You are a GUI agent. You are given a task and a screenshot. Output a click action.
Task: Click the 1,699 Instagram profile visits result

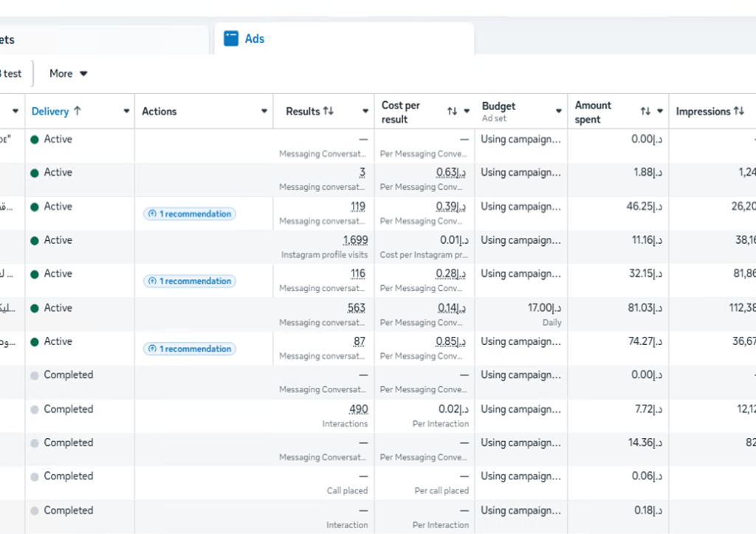pos(355,240)
